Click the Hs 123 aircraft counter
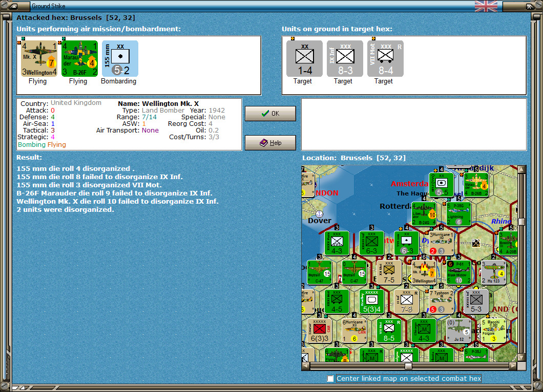 coord(493,272)
